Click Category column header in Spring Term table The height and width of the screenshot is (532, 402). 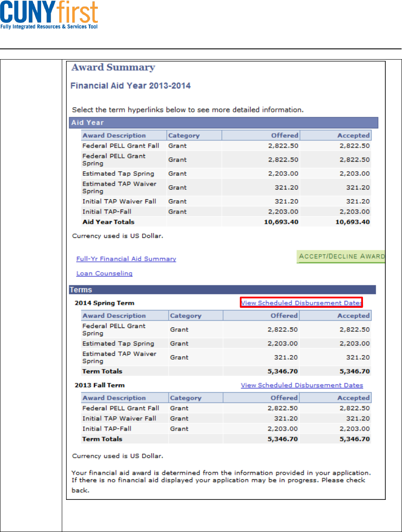click(196, 316)
